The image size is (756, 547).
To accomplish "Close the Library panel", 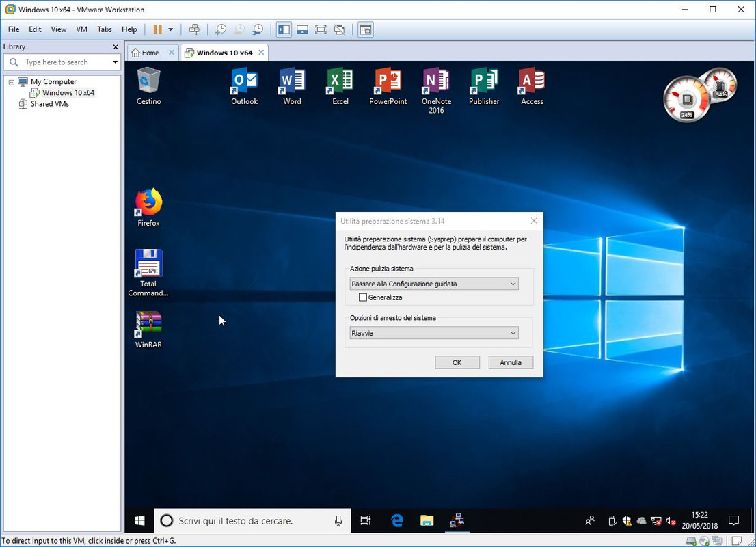I will coord(116,46).
